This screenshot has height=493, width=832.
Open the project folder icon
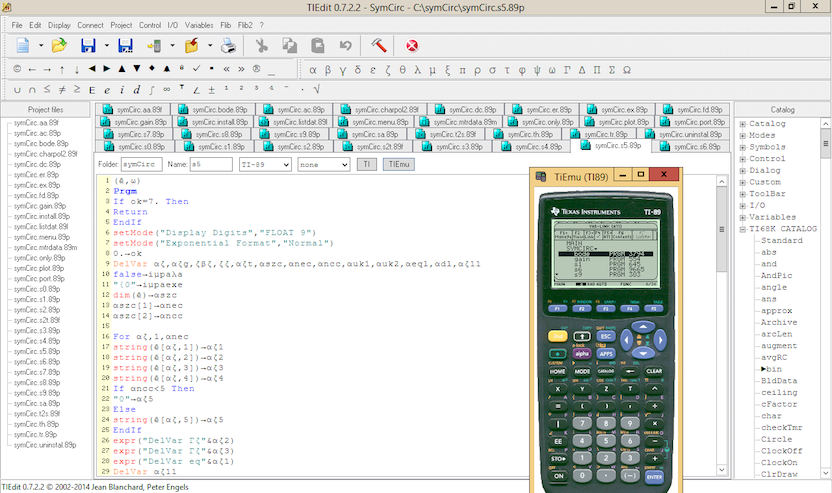[192, 46]
